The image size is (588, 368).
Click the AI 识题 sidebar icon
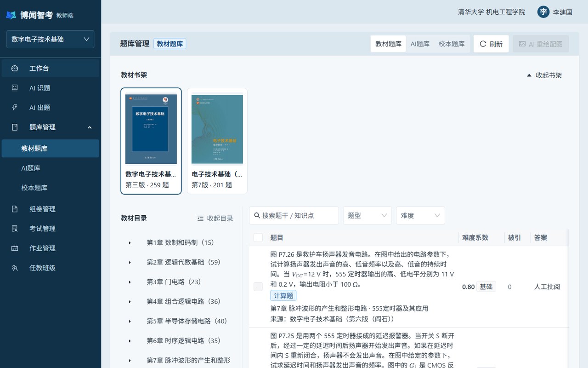(x=15, y=88)
